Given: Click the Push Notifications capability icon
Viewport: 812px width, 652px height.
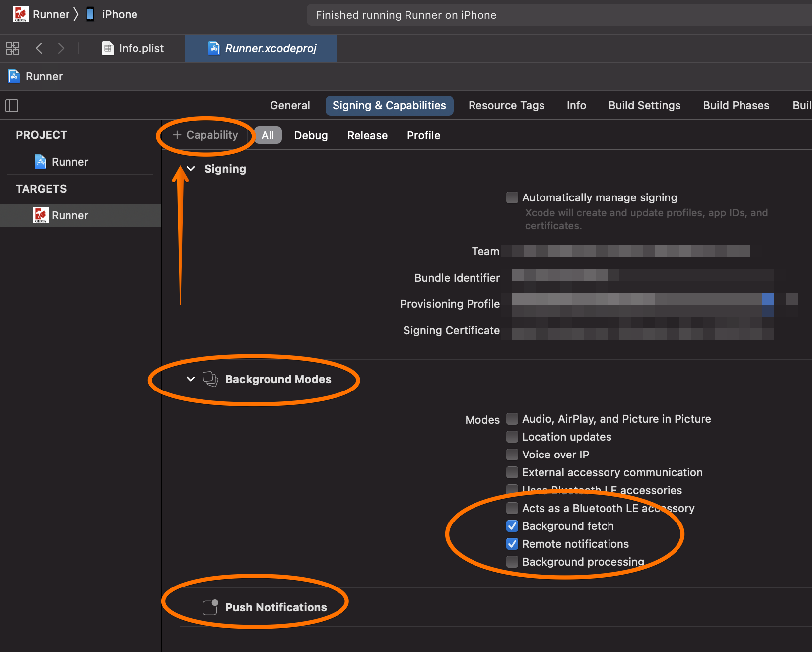Looking at the screenshot, I should pyautogui.click(x=210, y=607).
